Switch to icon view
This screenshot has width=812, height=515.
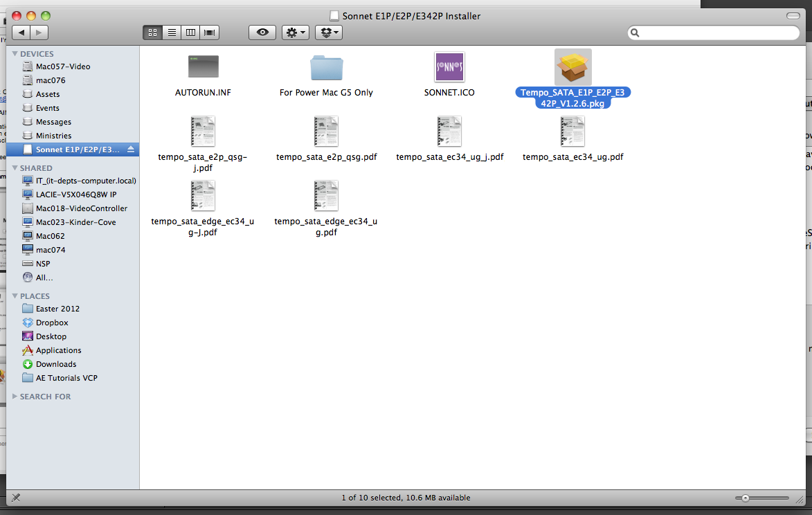tap(152, 33)
